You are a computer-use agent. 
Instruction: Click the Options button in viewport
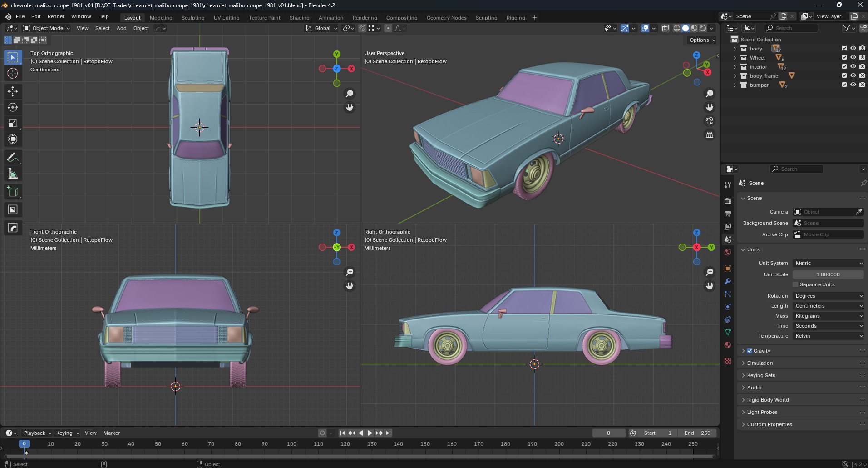[702, 40]
